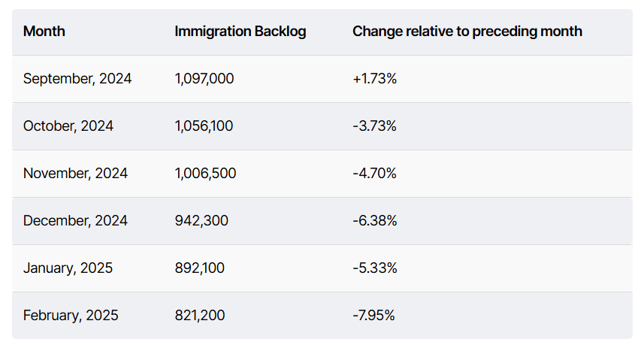This screenshot has height=351, width=644.
Task: Select the February, 2025 cell
Action: (x=71, y=316)
